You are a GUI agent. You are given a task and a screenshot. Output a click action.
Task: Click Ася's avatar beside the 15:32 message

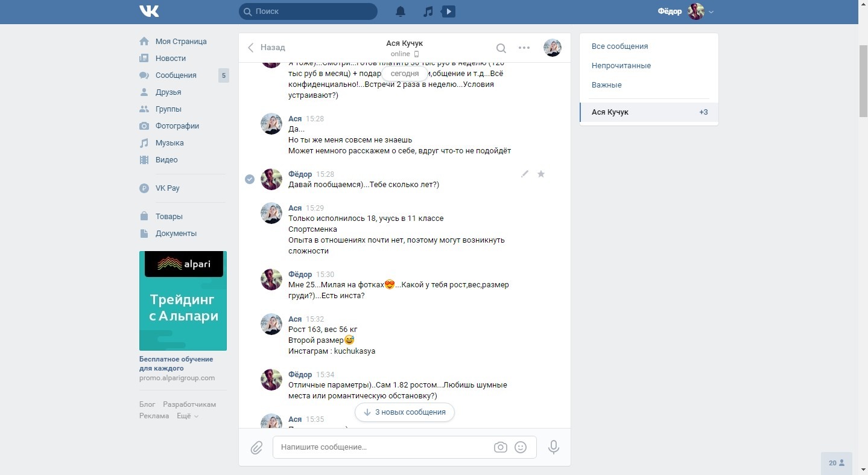tap(271, 324)
